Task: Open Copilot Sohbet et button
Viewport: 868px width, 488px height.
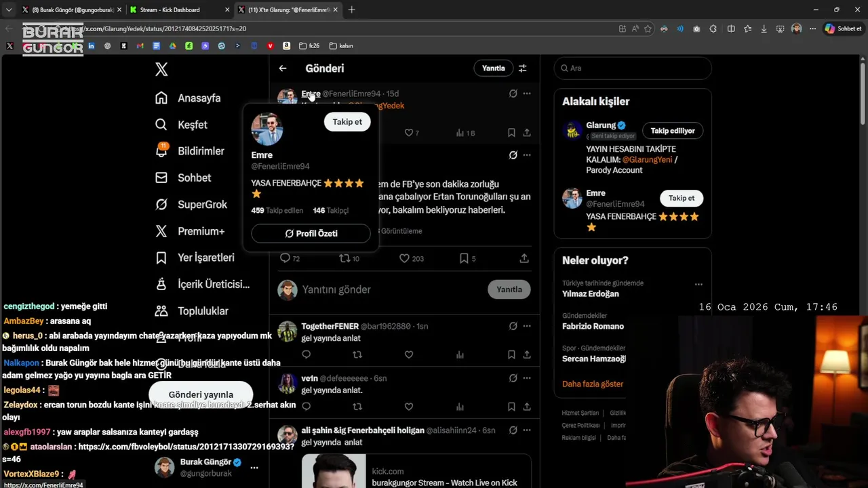Action: pos(843,28)
